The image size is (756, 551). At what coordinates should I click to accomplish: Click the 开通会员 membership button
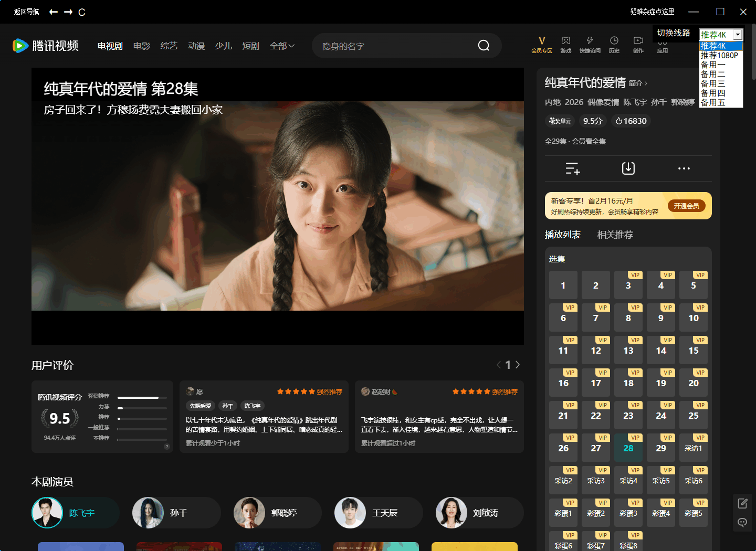click(687, 206)
